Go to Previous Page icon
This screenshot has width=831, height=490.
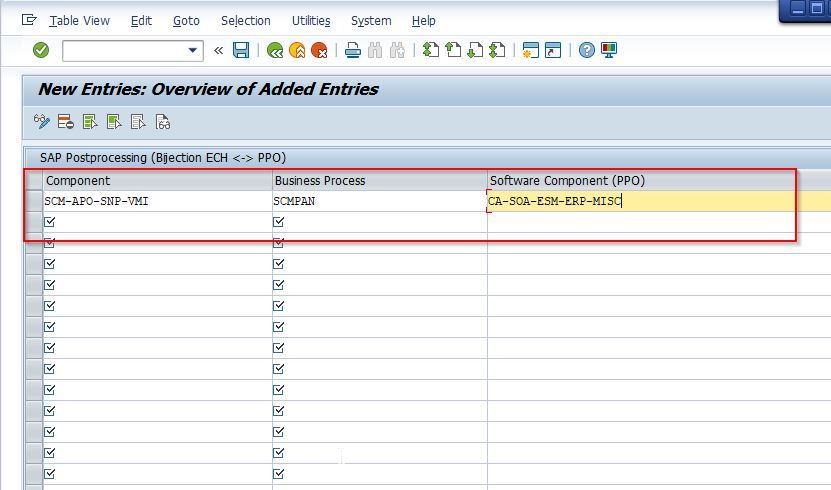(x=453, y=50)
